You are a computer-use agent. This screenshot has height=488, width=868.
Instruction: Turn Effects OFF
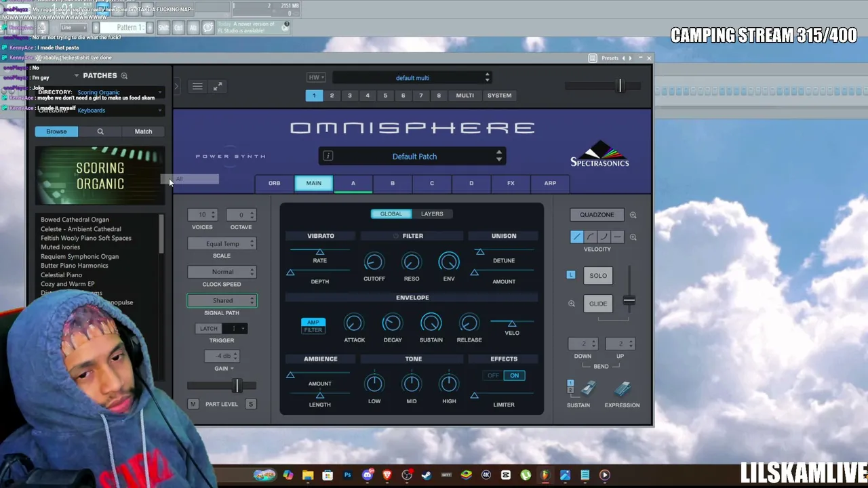tap(494, 375)
